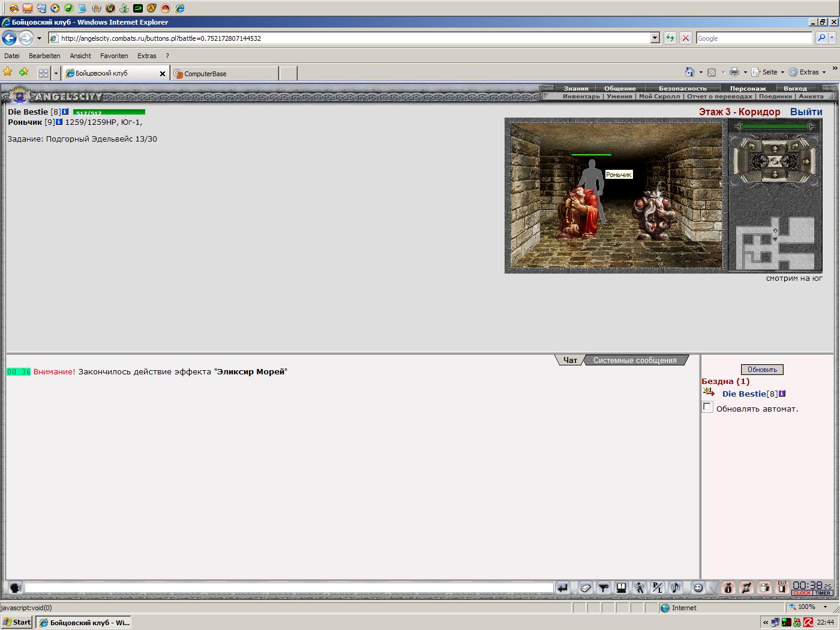Toggle the Обновлять автомат. checkbox
The width and height of the screenshot is (840, 630).
(707, 407)
